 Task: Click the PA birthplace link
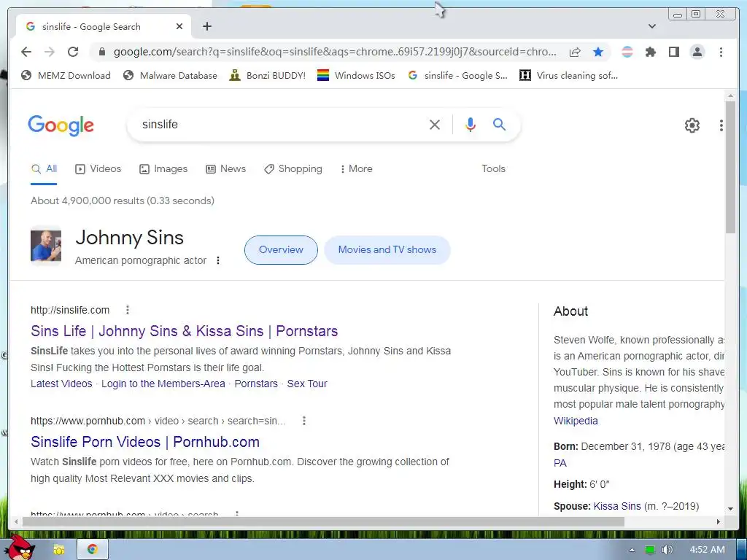[560, 463]
